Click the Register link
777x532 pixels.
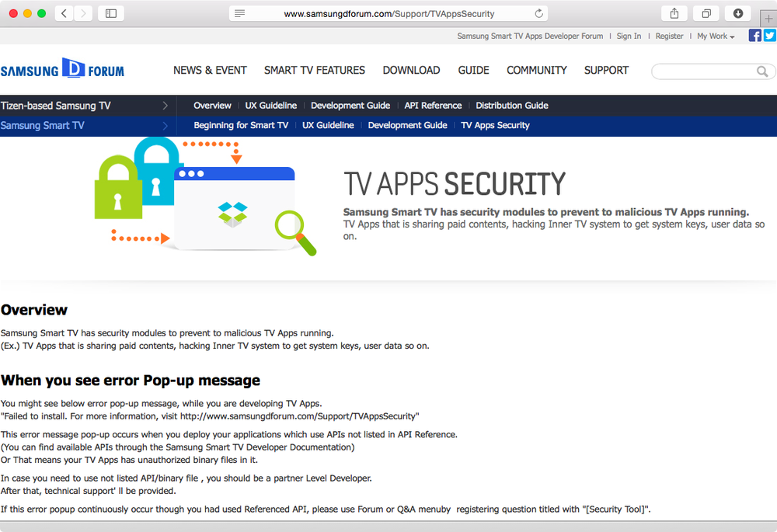(x=670, y=37)
